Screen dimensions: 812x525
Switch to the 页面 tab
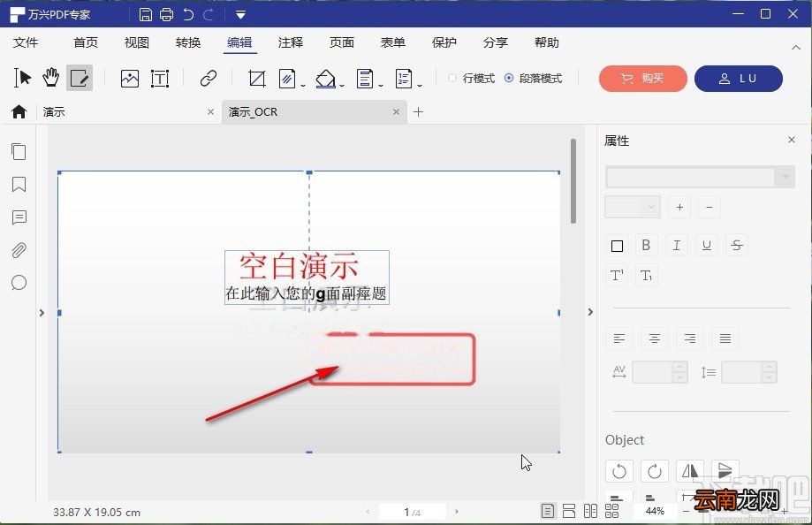[342, 42]
